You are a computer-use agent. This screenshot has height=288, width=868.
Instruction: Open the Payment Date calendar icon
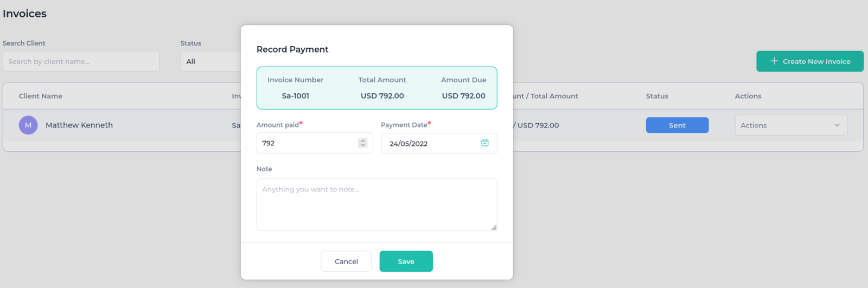pyautogui.click(x=484, y=143)
